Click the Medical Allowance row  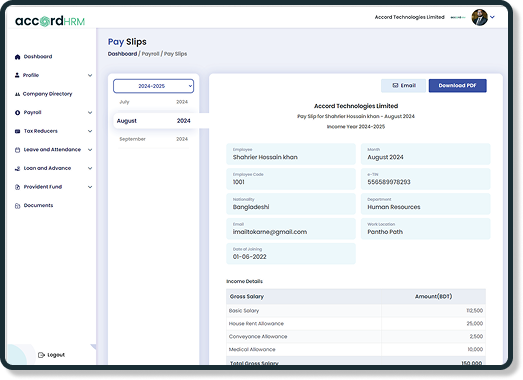coord(356,350)
